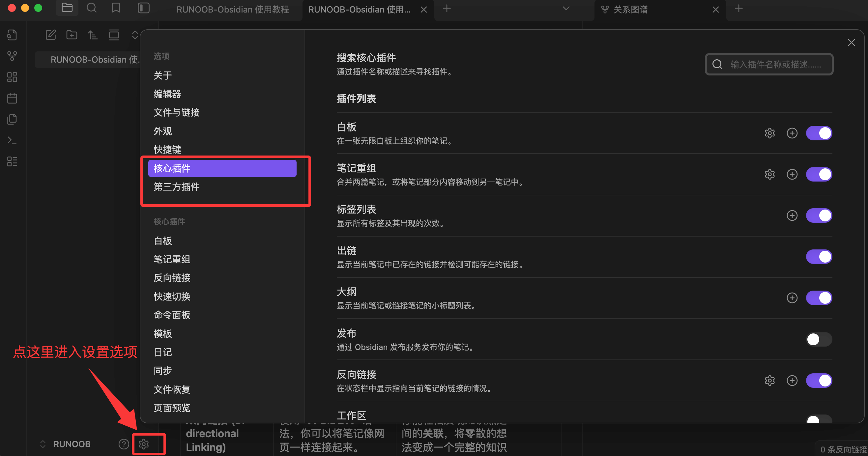This screenshot has width=868, height=456.
Task: Open the bookmarks panel
Action: coord(116,8)
